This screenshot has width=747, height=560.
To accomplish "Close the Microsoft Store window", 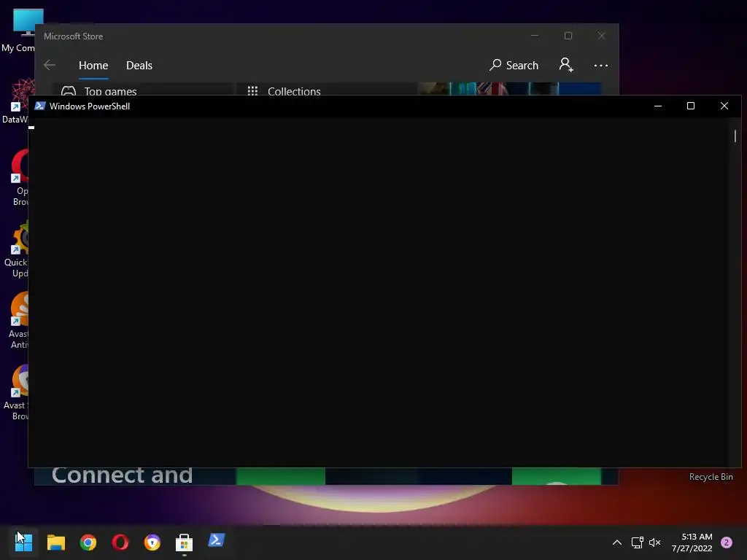I will pos(602,36).
